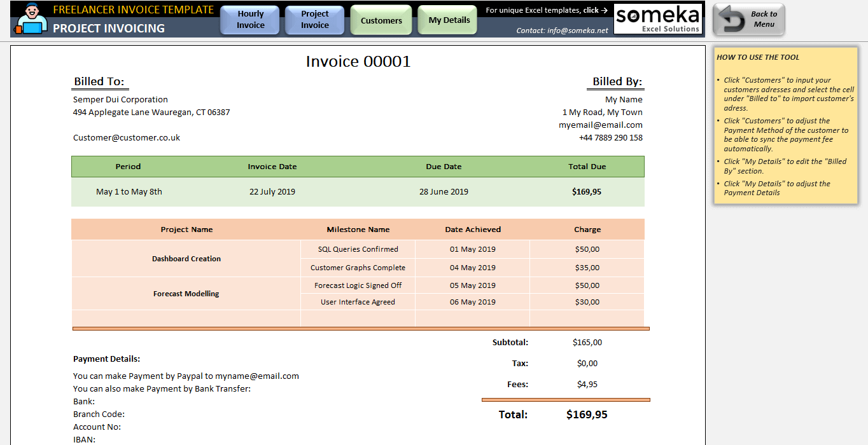
Task: Select the Customer@customer.co.uk email cell
Action: 127,137
